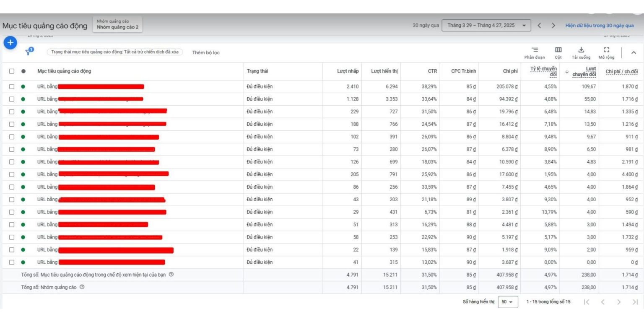Go to next date range arrow

(553, 26)
